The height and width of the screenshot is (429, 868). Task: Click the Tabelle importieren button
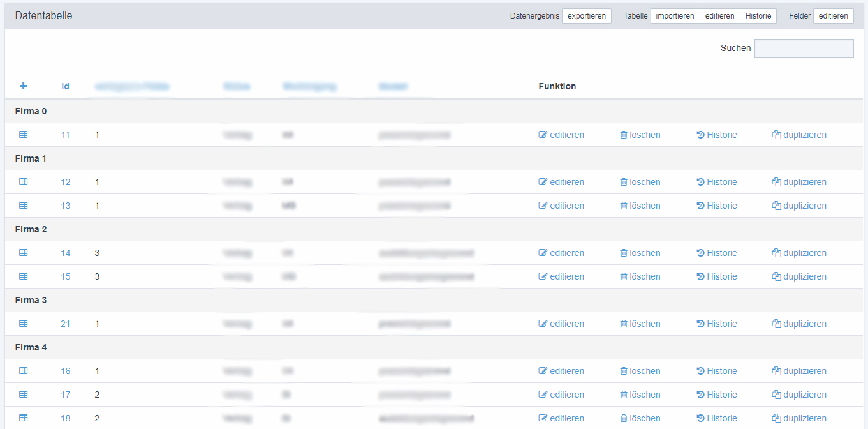[x=675, y=15]
